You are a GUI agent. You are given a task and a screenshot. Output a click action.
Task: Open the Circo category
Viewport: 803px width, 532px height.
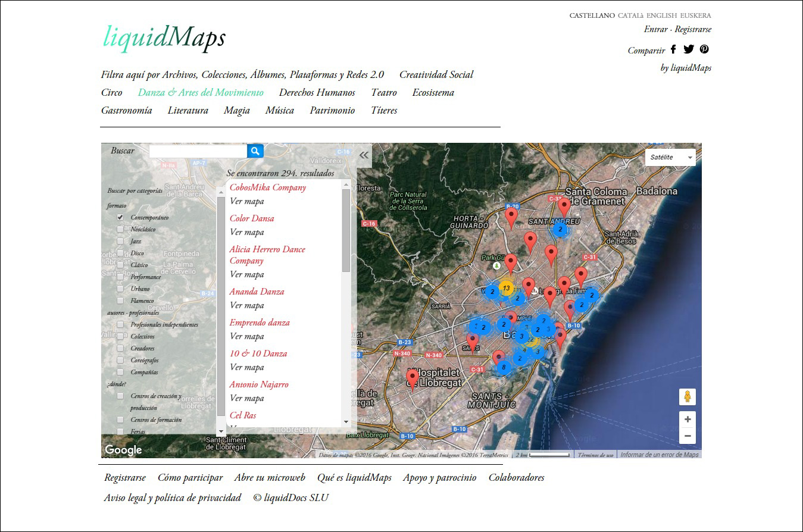point(112,92)
